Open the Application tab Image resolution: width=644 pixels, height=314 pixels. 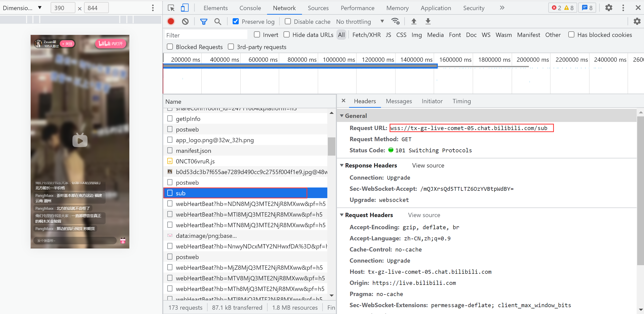pos(436,8)
